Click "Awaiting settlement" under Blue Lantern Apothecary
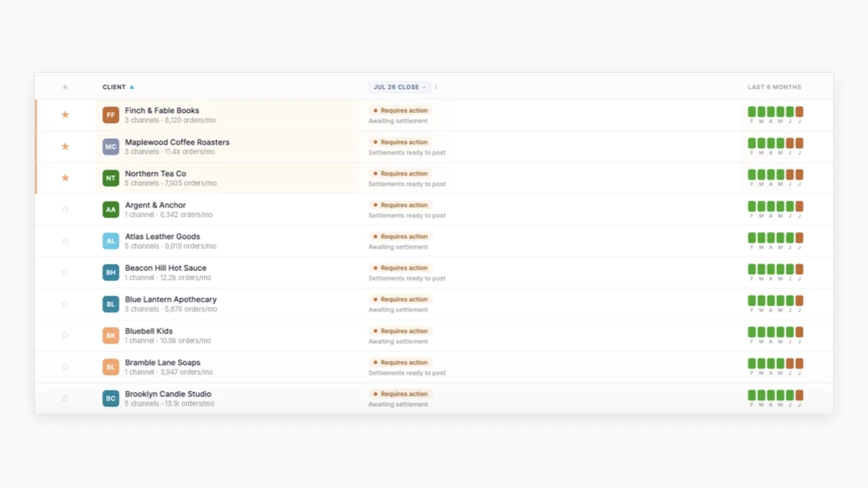This screenshot has width=868, height=488. [x=398, y=309]
